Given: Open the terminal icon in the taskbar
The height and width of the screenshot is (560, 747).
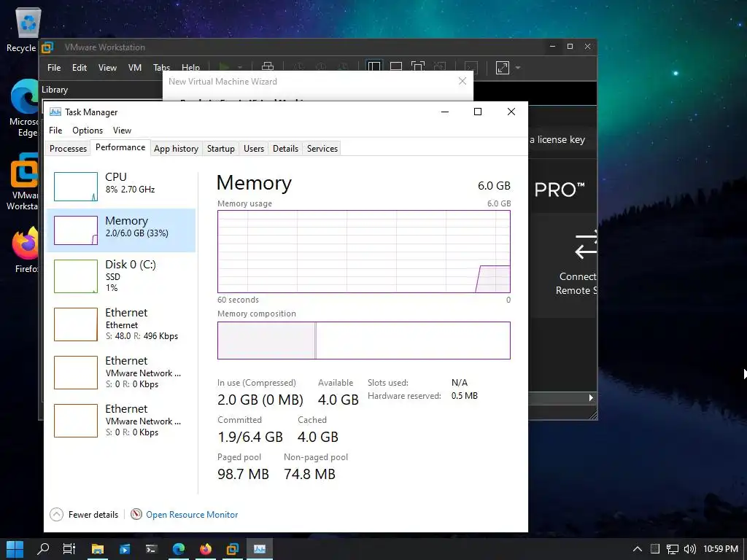Looking at the screenshot, I should pos(151,549).
